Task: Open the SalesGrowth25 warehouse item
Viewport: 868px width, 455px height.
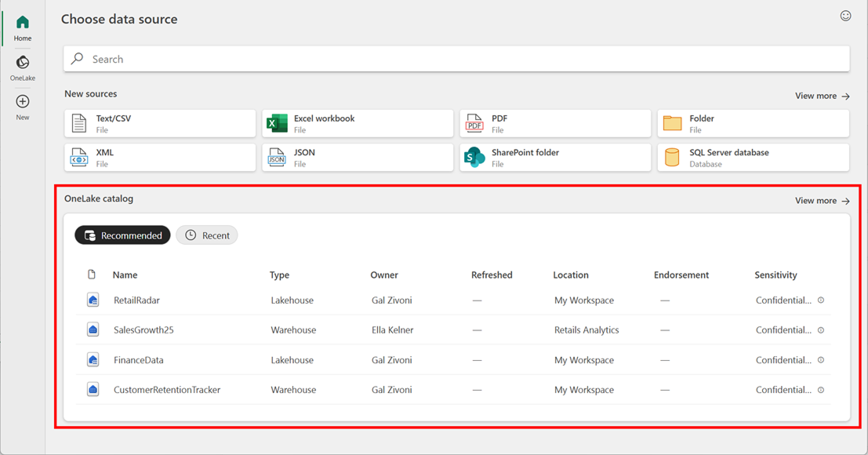Action: click(x=143, y=330)
